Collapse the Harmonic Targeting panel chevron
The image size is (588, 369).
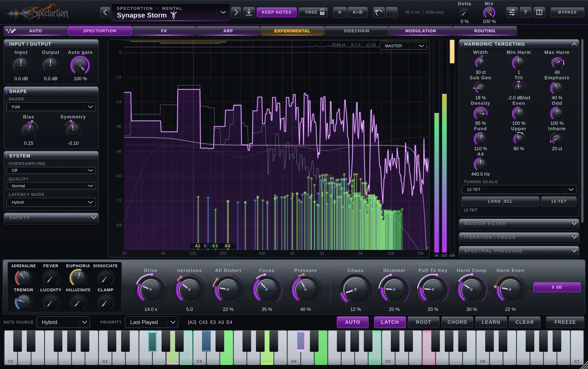tap(574, 44)
